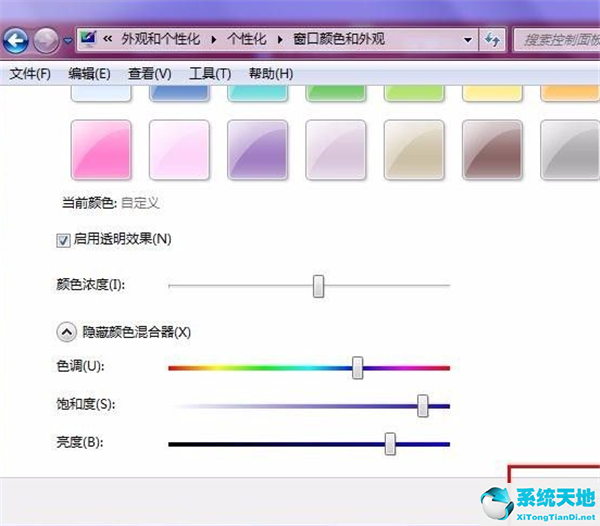Select the green swatch in top row
The width and height of the screenshot is (600, 526).
336,93
